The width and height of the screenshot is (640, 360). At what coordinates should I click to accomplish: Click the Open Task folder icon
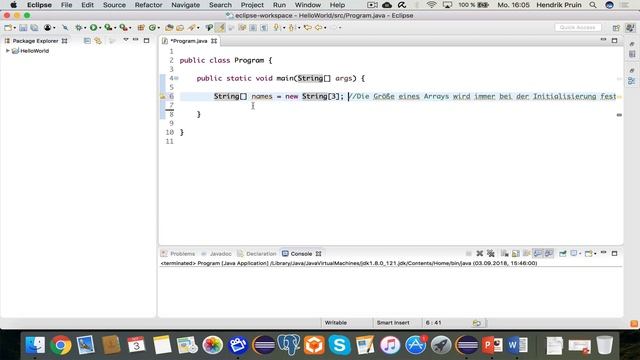(x=180, y=28)
